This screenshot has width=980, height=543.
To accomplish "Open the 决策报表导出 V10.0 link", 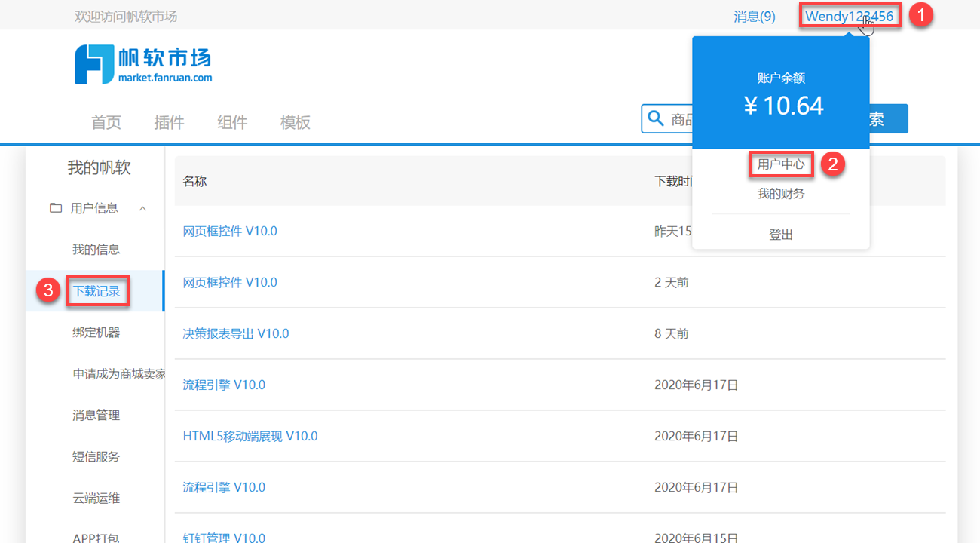I will point(236,333).
